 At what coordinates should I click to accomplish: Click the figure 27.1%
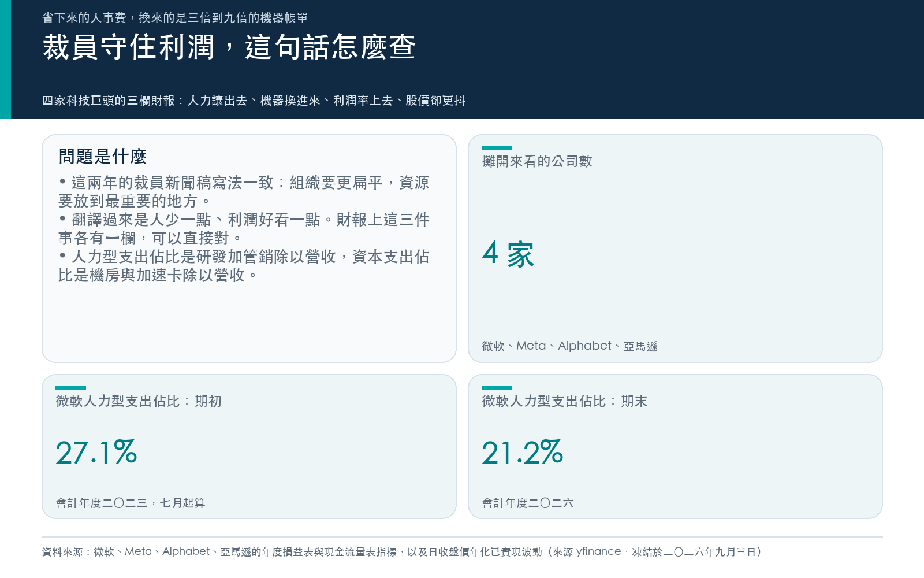96,453
